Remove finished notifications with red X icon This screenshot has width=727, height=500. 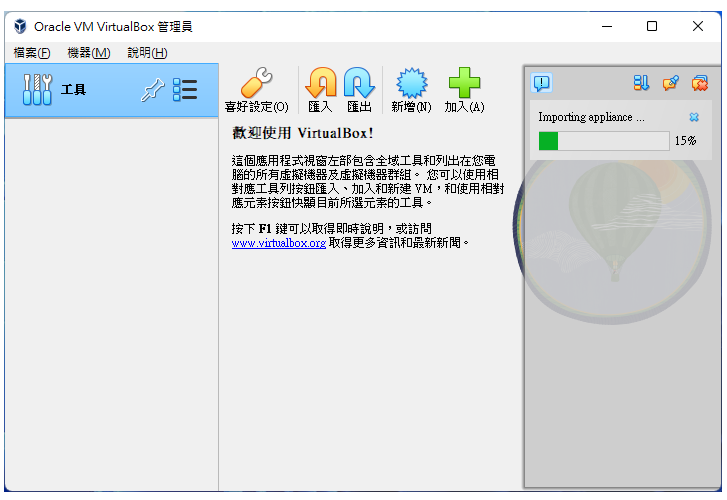700,83
